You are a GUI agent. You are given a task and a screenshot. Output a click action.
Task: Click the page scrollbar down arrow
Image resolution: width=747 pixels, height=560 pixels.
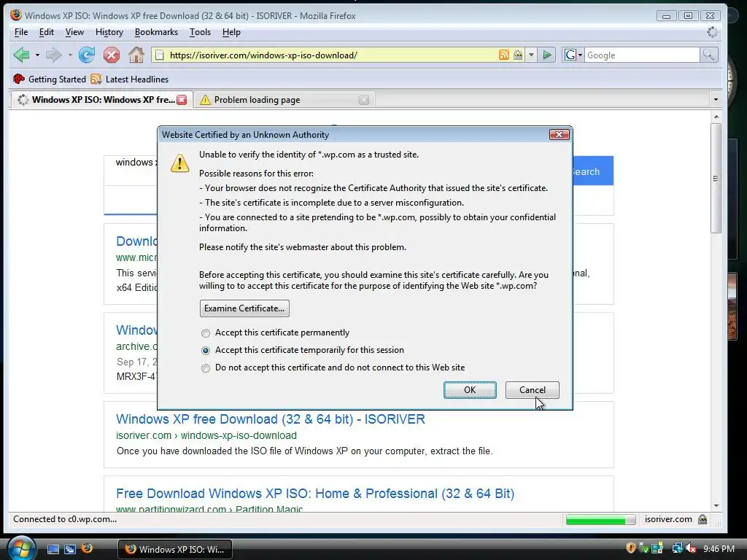pyautogui.click(x=716, y=506)
